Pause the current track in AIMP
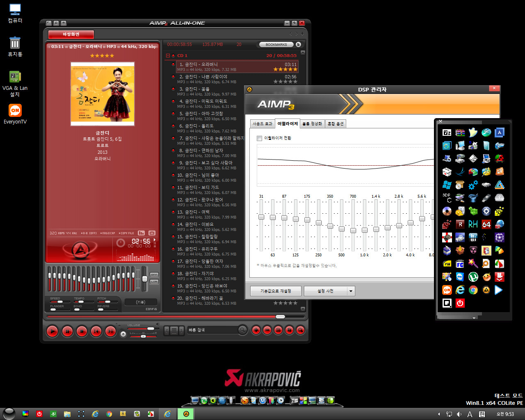Screen dimensions: 525x420 tap(67, 331)
